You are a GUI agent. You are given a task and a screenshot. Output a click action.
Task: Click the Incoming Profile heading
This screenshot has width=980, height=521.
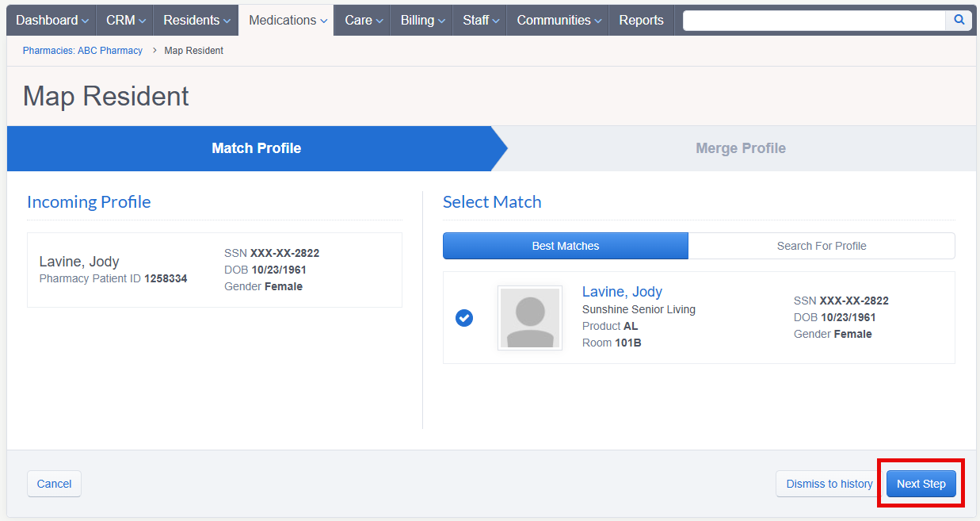(89, 202)
